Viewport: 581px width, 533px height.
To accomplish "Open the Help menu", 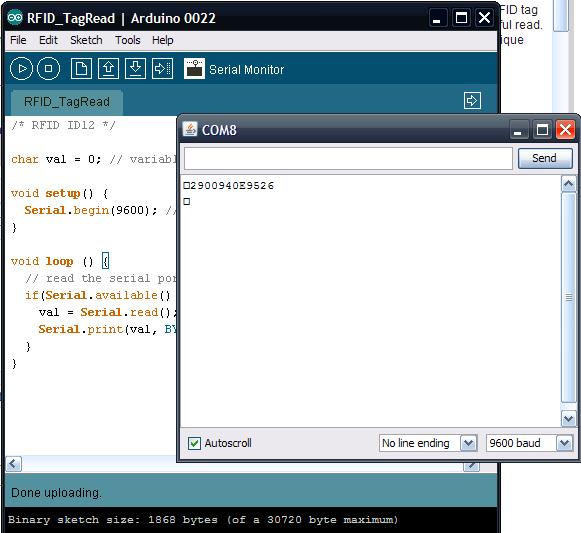I will [x=162, y=40].
